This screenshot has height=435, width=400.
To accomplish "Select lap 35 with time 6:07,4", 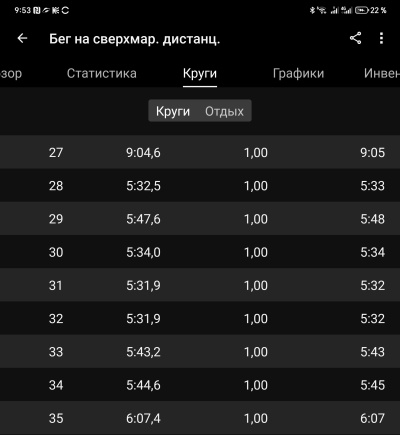I will click(x=200, y=418).
